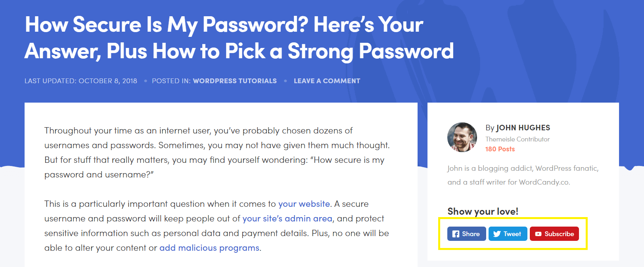Open the WordPress Tutorials category link
The width and height of the screenshot is (644, 267).
coord(235,81)
